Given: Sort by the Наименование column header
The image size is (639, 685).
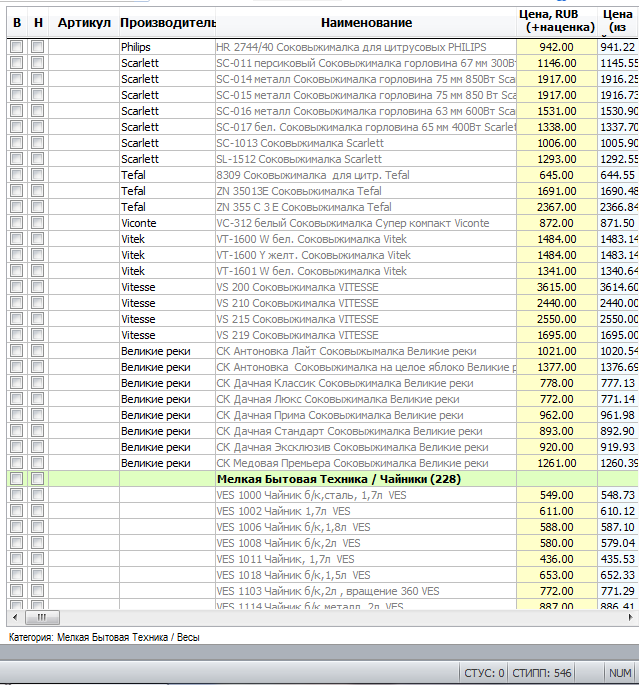Looking at the screenshot, I should pyautogui.click(x=366, y=22).
